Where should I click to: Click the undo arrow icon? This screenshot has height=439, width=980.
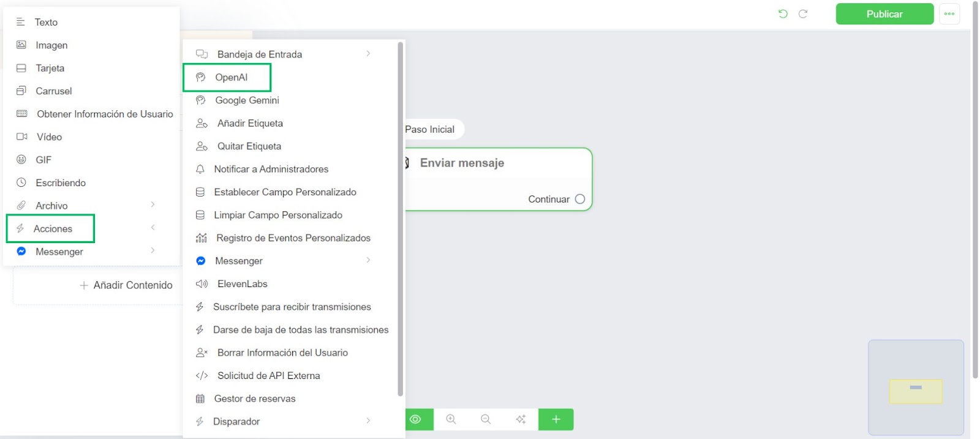(783, 13)
